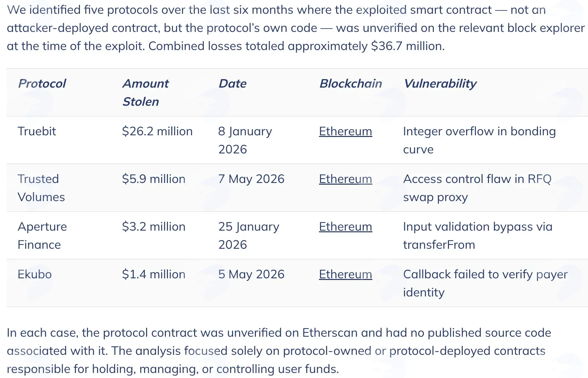Click the Truebit protocol name cell
The height and width of the screenshot is (378, 588).
click(37, 131)
